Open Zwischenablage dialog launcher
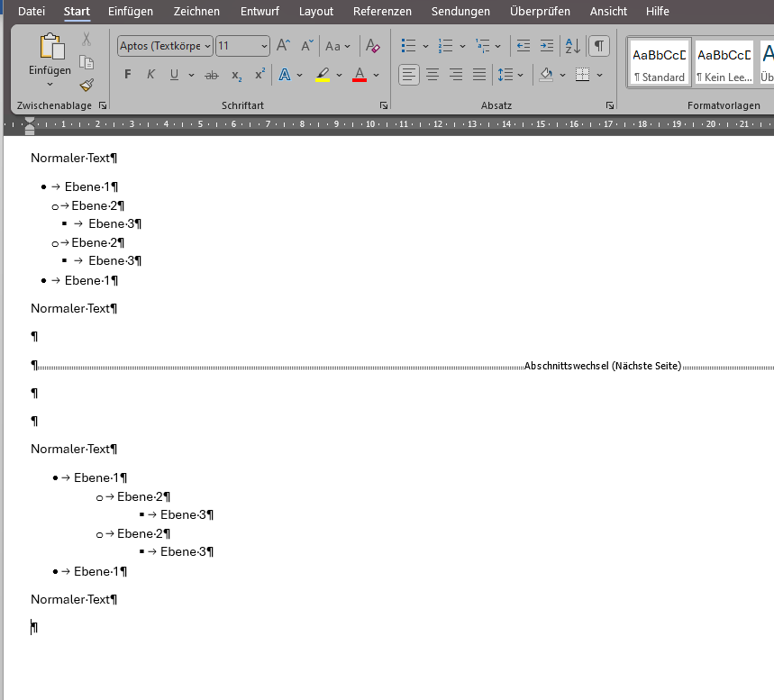The image size is (774, 700). point(103,105)
